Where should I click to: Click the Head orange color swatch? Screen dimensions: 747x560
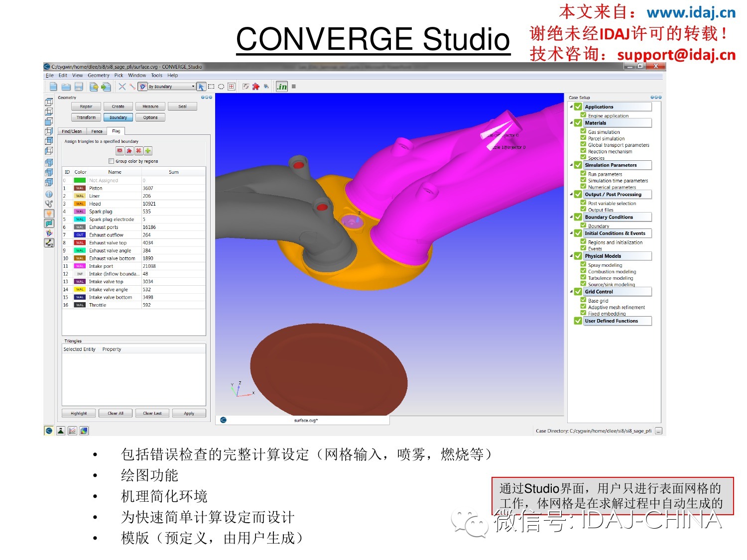coord(80,204)
